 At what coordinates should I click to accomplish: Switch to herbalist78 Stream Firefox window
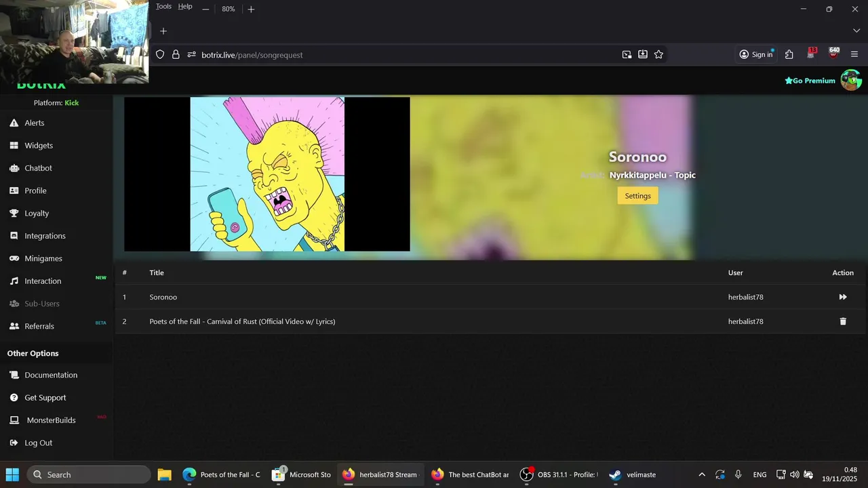tap(381, 474)
